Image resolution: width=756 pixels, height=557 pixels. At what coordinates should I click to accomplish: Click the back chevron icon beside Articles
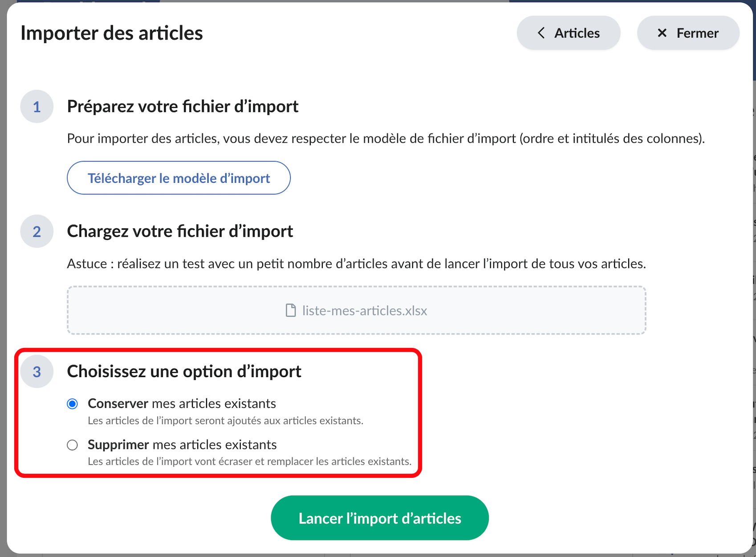click(x=541, y=33)
